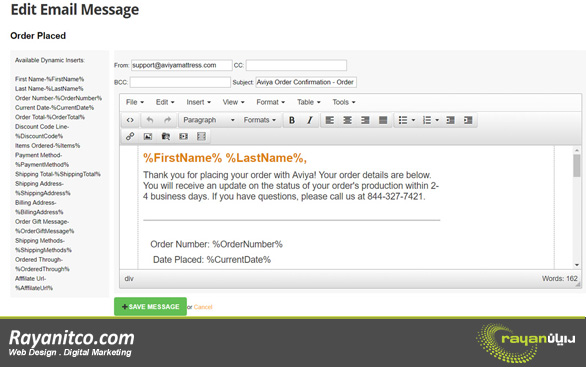The image size is (586, 367).
Task: Click the 'div' element path in status bar
Action: (129, 278)
